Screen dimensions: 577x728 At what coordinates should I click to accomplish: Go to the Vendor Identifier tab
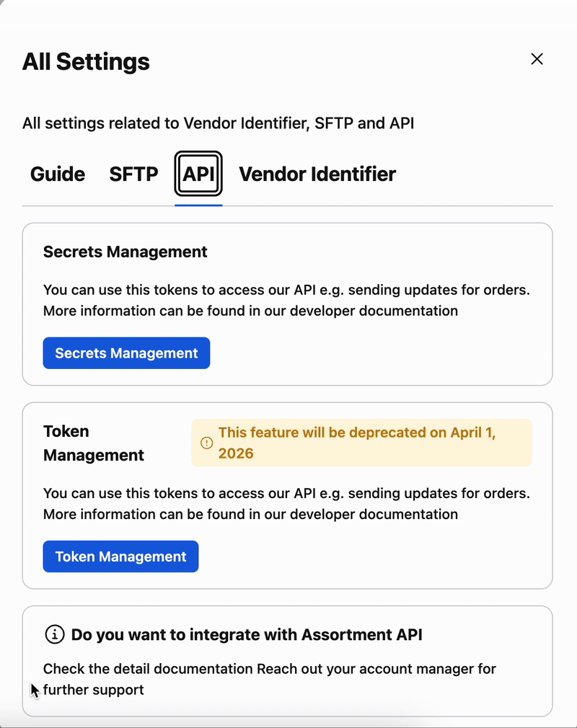(317, 174)
